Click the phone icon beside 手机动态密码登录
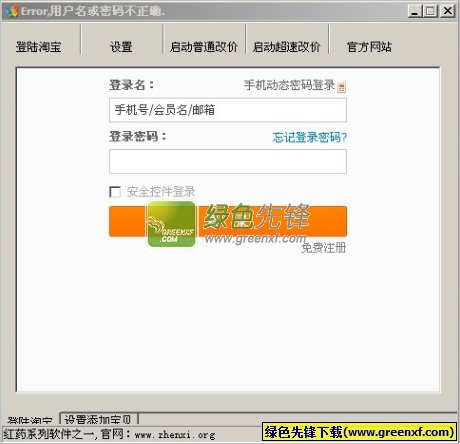This screenshot has width=460, height=444. tap(342, 87)
